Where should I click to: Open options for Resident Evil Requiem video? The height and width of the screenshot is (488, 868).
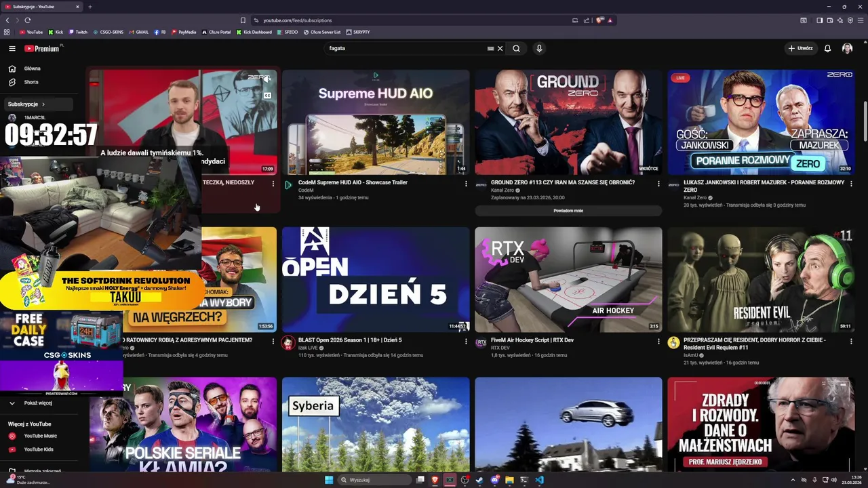coord(851,341)
